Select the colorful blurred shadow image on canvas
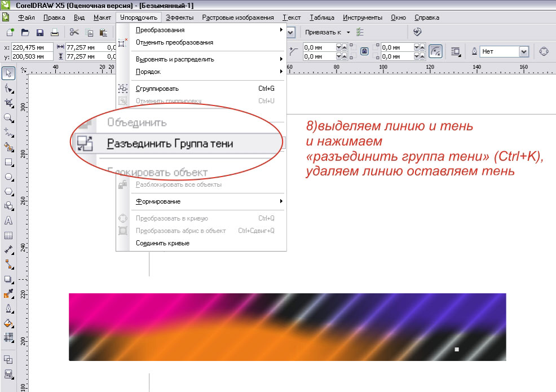Screen dimensions: 556x392 click(287, 327)
